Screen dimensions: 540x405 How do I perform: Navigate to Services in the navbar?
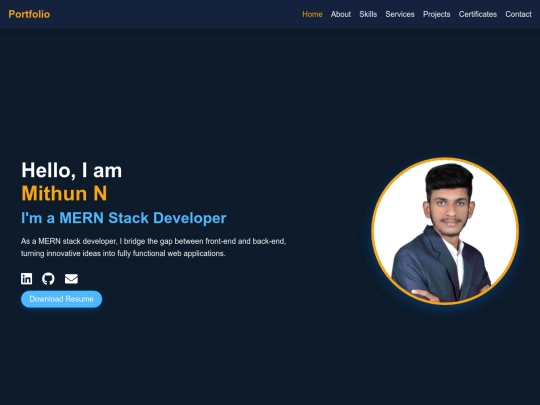(400, 14)
